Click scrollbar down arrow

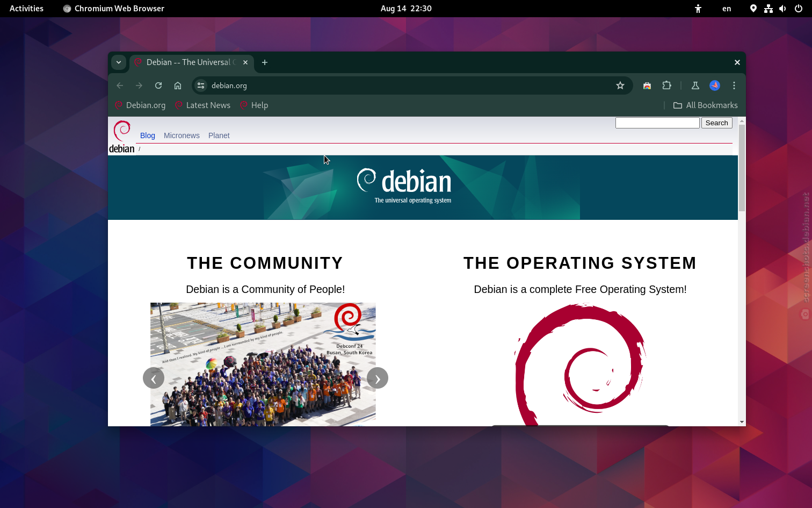742,422
